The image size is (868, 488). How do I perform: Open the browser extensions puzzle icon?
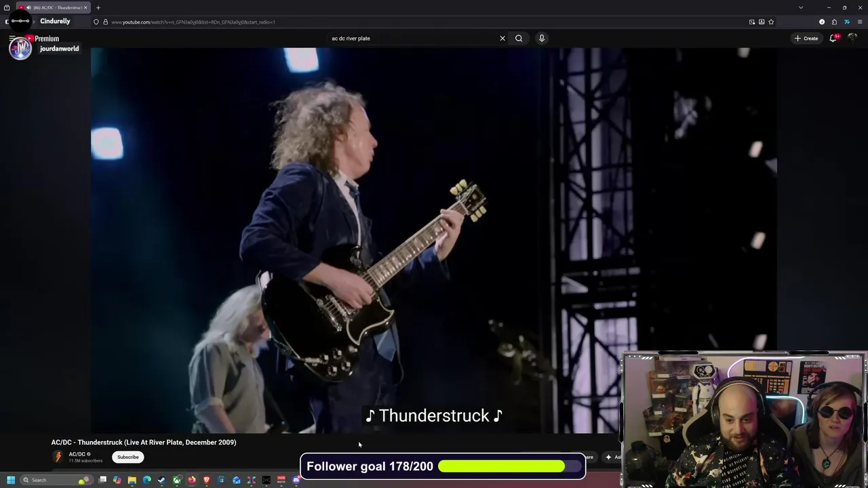pyautogui.click(x=834, y=22)
